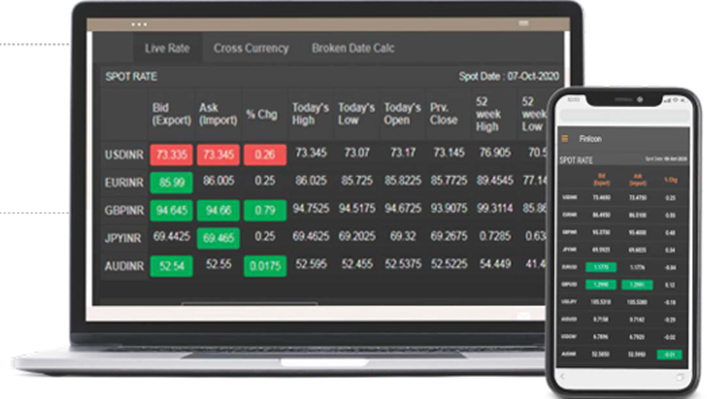Click the SPOT RATE heading on laptop
Image resolution: width=707 pixels, height=399 pixels.
pyautogui.click(x=131, y=77)
